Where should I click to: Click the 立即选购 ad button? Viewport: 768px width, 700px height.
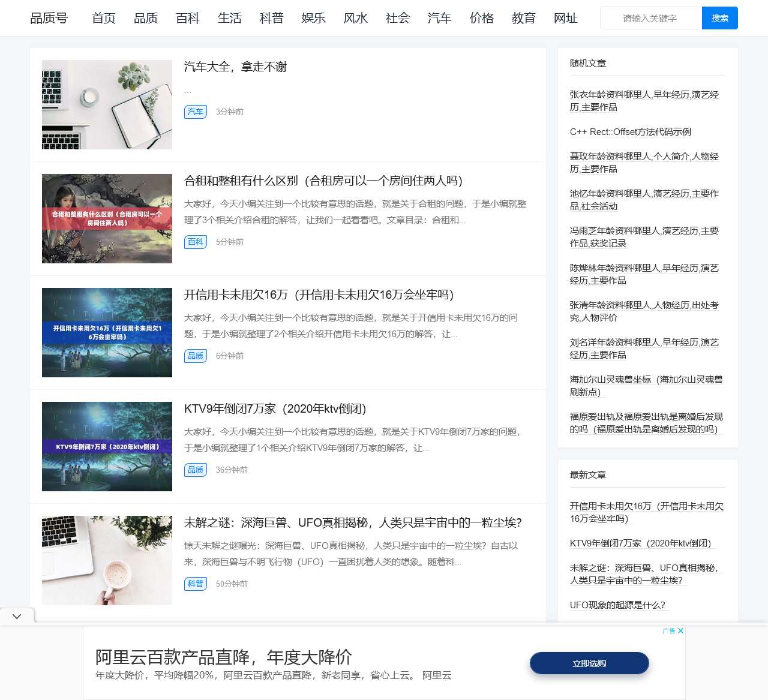point(589,663)
